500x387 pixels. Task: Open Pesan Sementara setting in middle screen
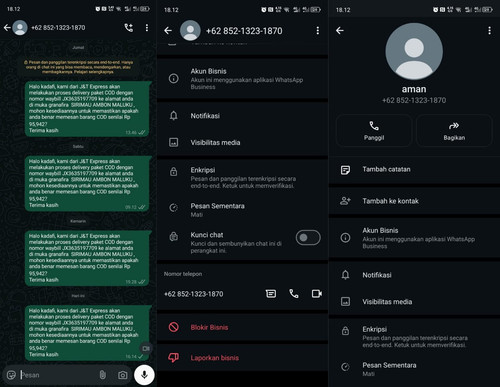(x=242, y=210)
